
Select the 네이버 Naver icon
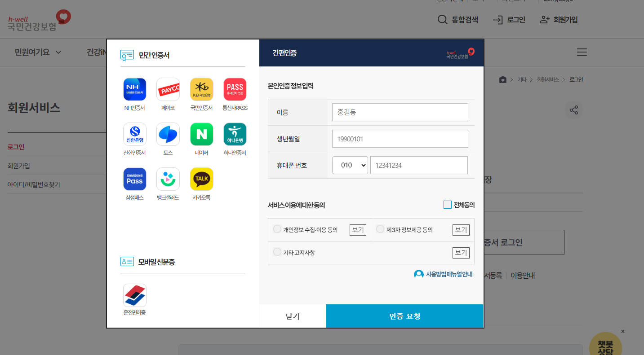pos(202,134)
